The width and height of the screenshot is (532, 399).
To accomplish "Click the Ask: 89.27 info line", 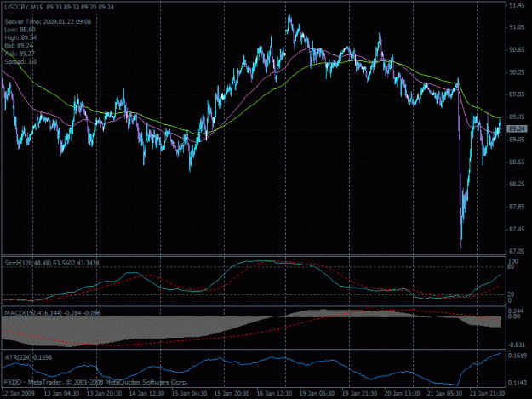I will [20, 54].
